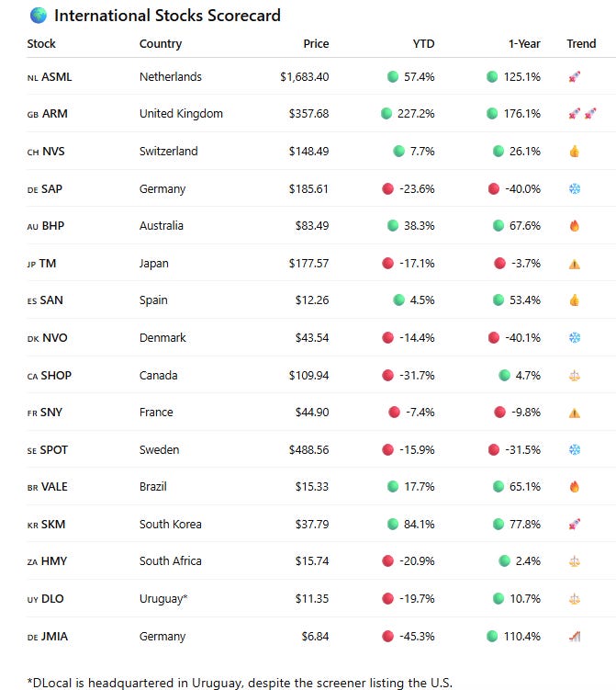This screenshot has width=616, height=690.
Task: Select the VALE stock ticker
Action: (x=54, y=487)
